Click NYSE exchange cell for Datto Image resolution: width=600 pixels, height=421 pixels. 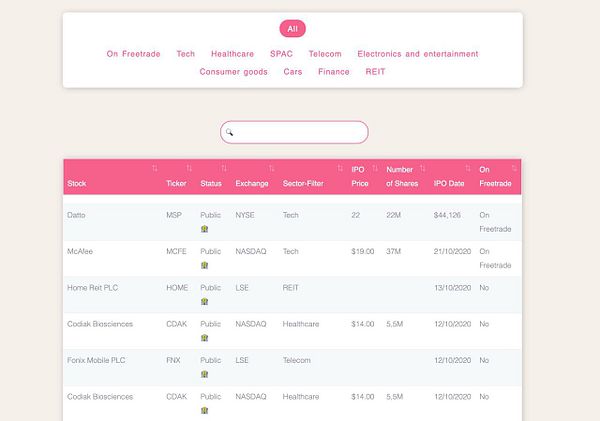(x=245, y=215)
